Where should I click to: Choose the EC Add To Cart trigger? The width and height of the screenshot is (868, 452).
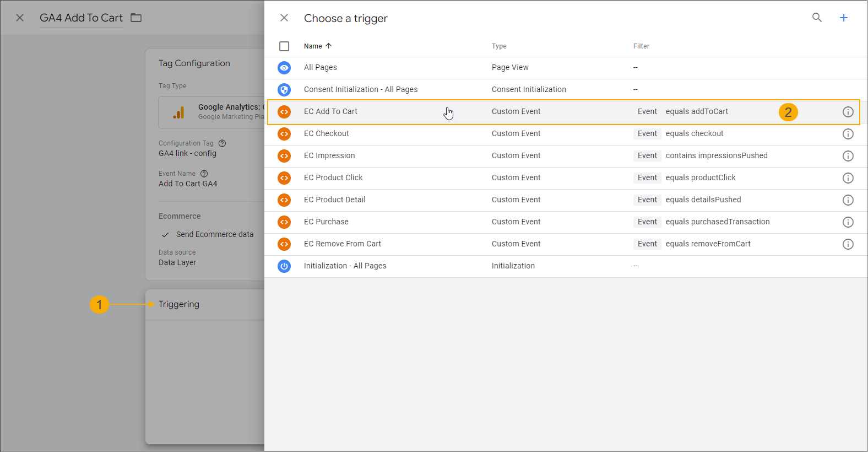click(x=330, y=111)
